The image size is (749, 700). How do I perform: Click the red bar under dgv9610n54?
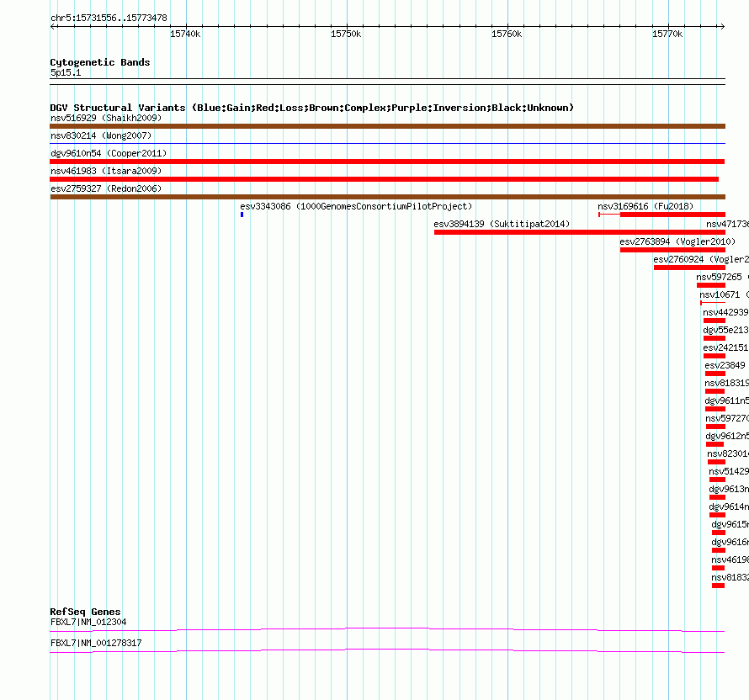click(x=387, y=162)
